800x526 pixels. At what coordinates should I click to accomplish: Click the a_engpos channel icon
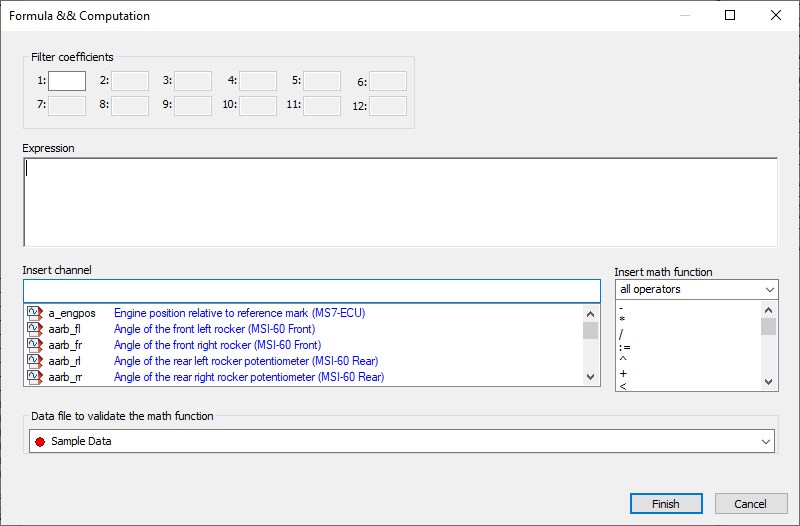[x=35, y=313]
